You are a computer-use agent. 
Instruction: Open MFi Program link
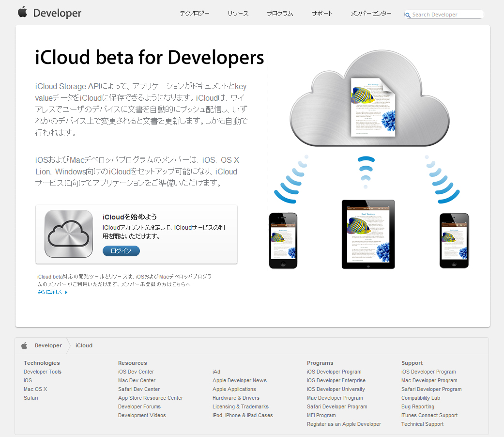pyautogui.click(x=321, y=415)
